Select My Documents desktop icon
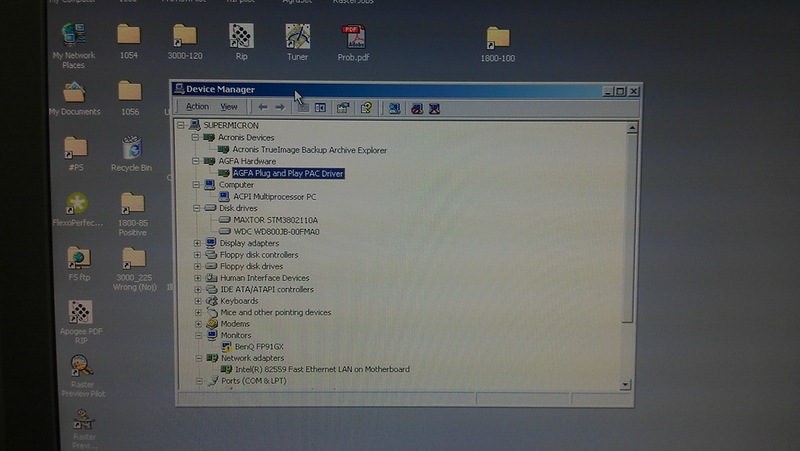The image size is (800, 451). coord(74,99)
